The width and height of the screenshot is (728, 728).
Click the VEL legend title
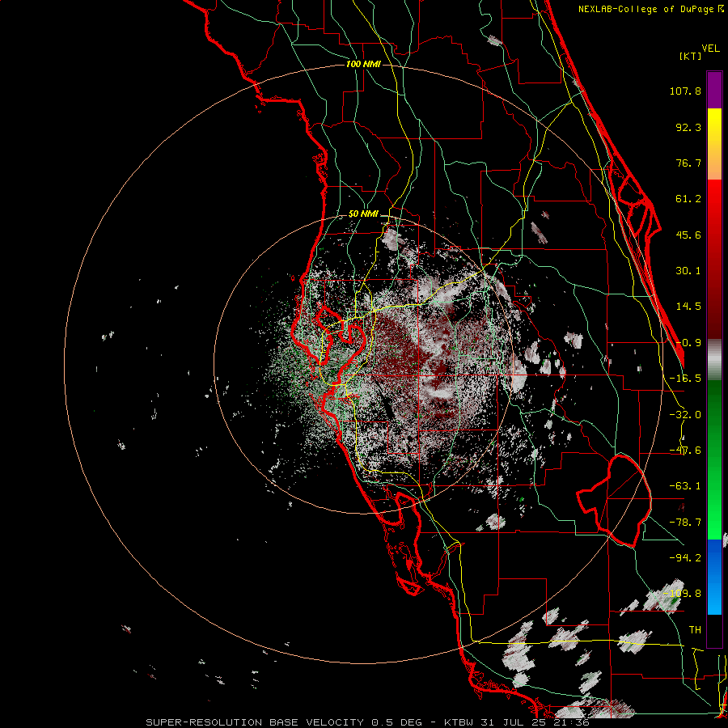(710, 49)
